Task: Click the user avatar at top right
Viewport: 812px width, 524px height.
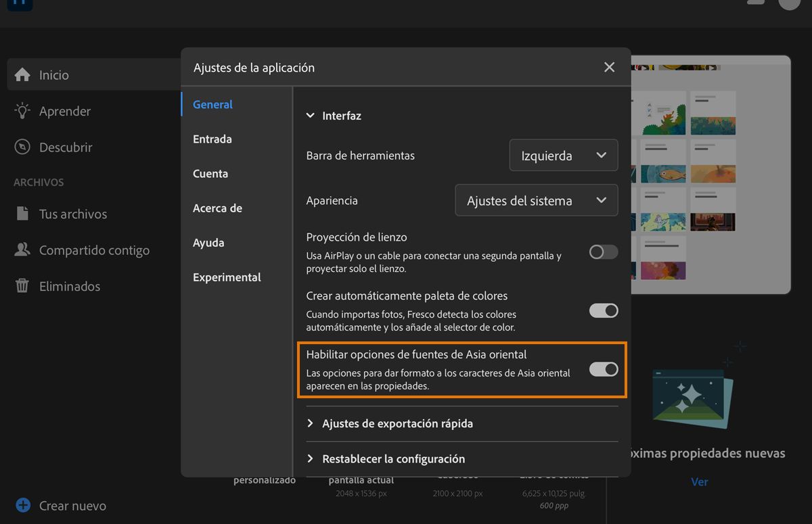Action: (x=789, y=3)
